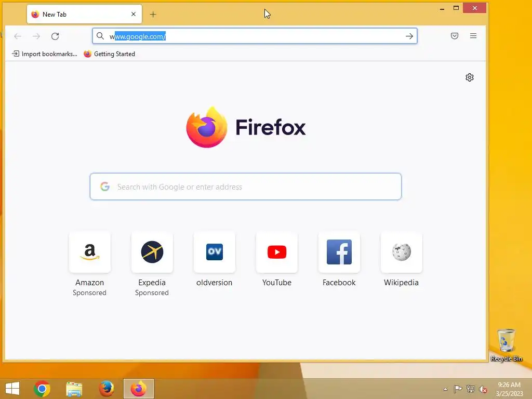Click the Google icon in search box
Screen dimensions: 532x399
click(105, 187)
